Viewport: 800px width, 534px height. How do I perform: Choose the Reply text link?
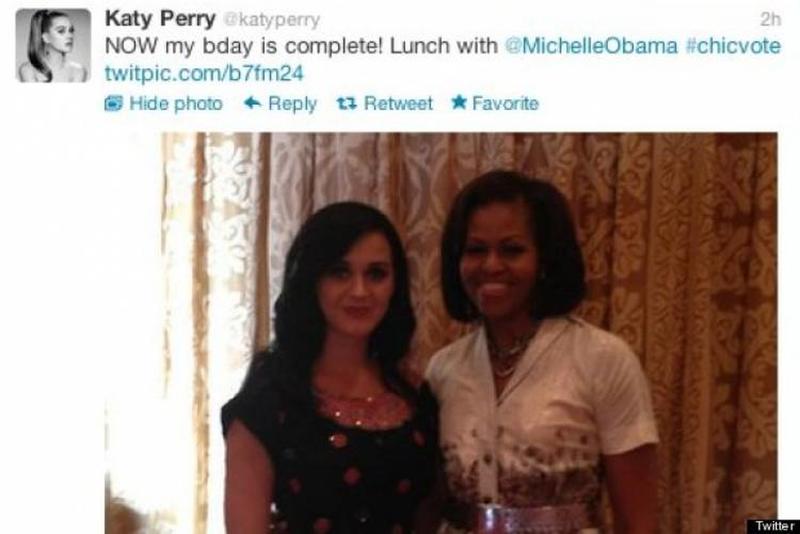pos(292,104)
